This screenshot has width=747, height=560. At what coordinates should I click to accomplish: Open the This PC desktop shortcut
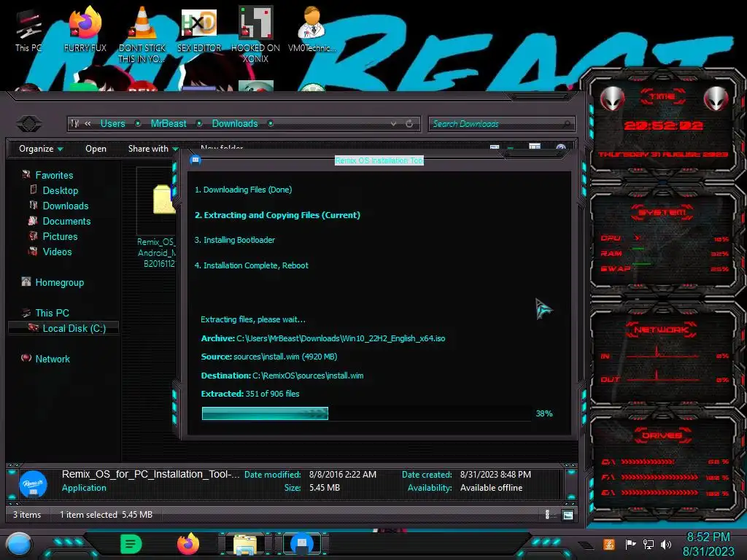[28, 29]
